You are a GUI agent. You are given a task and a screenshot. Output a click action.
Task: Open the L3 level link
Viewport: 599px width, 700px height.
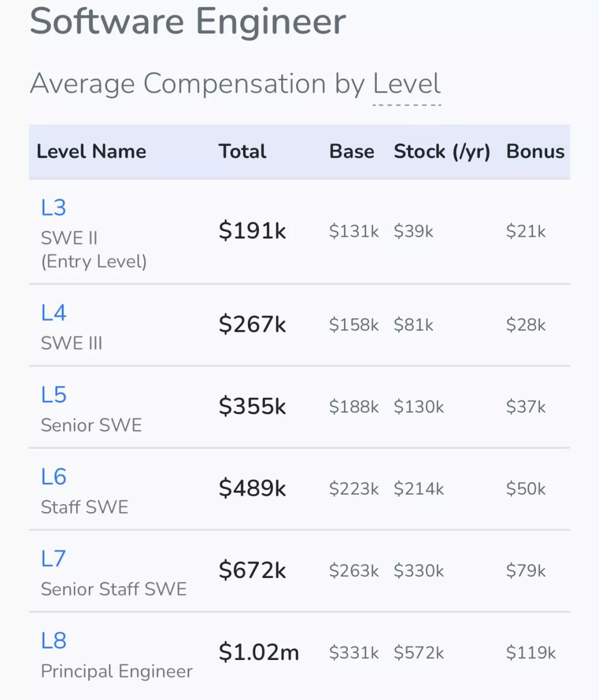coord(54,208)
